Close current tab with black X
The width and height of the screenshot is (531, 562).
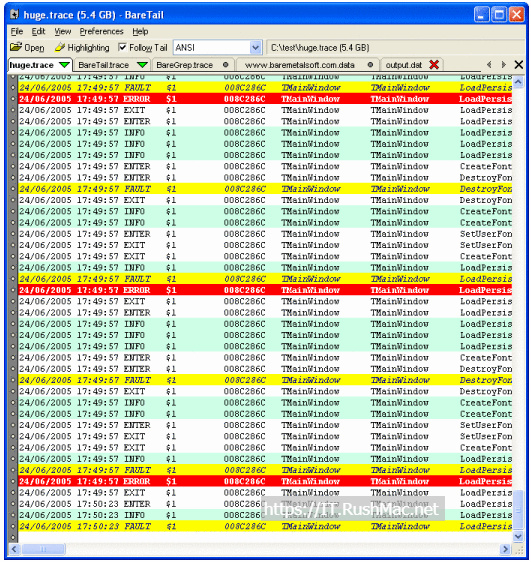518,65
